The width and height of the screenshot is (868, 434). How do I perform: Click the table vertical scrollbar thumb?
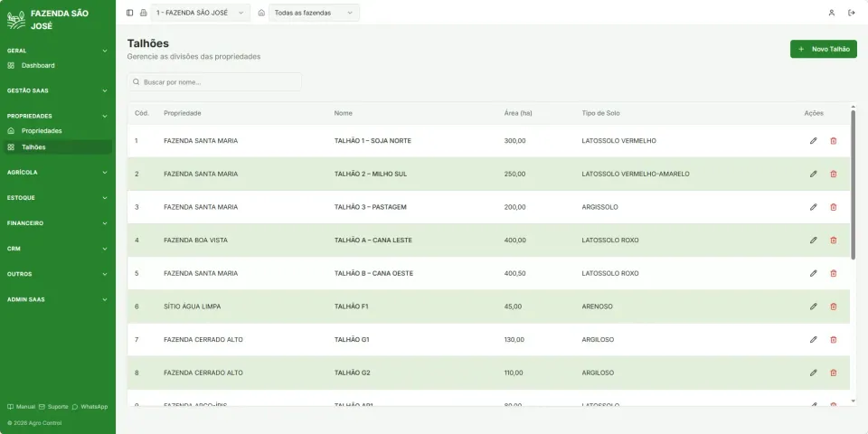tap(853, 184)
